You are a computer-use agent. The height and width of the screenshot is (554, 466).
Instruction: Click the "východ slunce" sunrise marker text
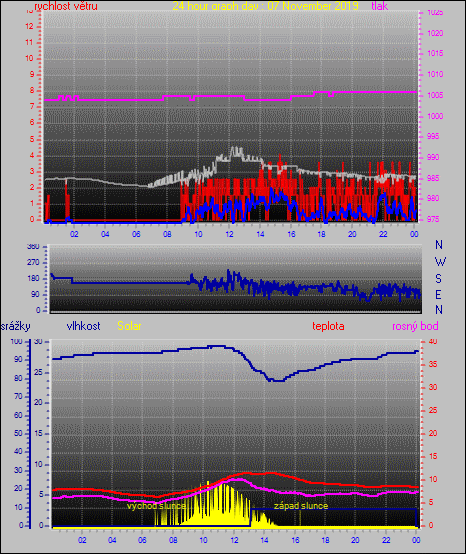coord(156,506)
